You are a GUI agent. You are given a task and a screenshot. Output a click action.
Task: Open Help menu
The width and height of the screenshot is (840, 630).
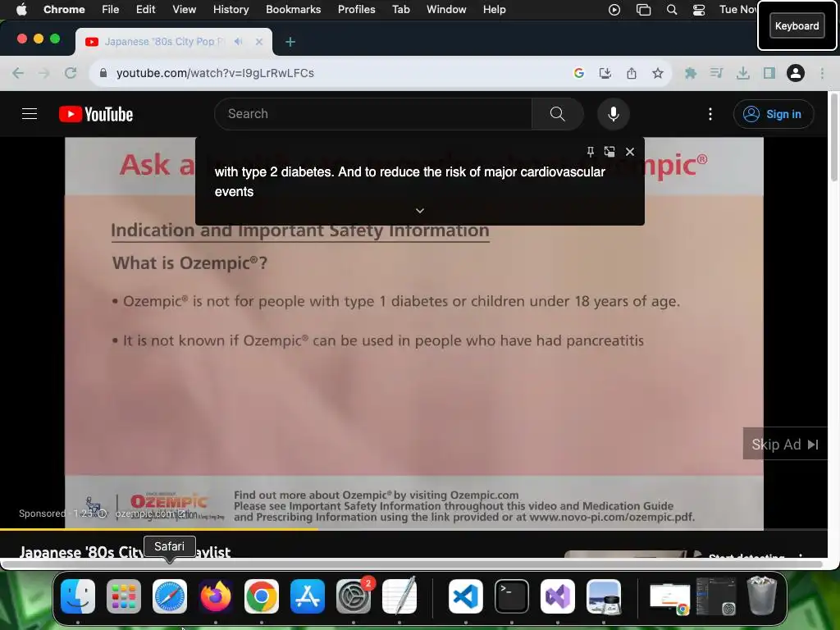tap(494, 9)
